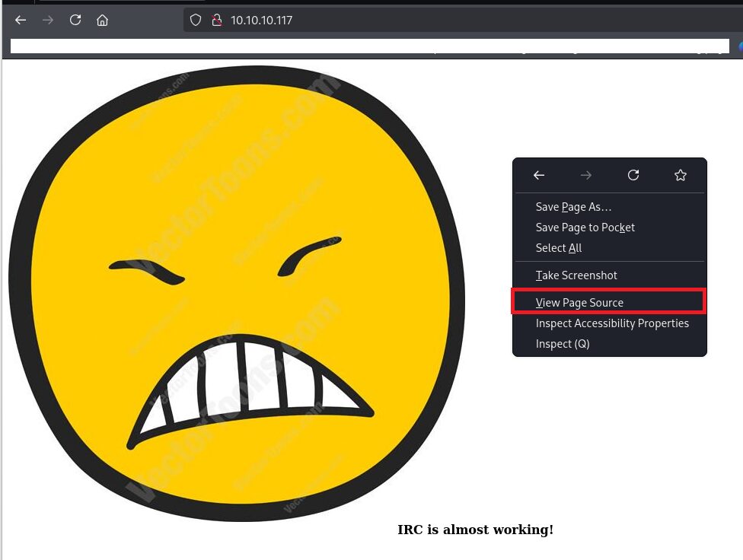Select Inspect Accessibility Properties
Viewport: 743px width, 560px height.
pyautogui.click(x=612, y=323)
